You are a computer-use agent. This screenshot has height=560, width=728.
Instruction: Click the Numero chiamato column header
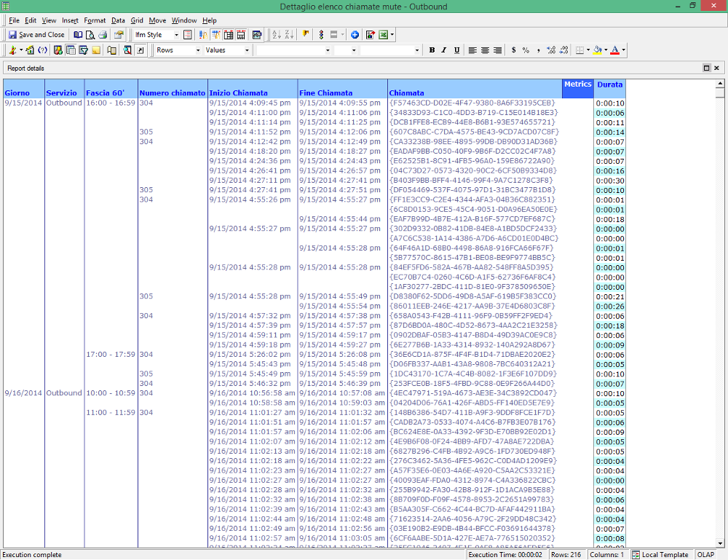coord(173,89)
